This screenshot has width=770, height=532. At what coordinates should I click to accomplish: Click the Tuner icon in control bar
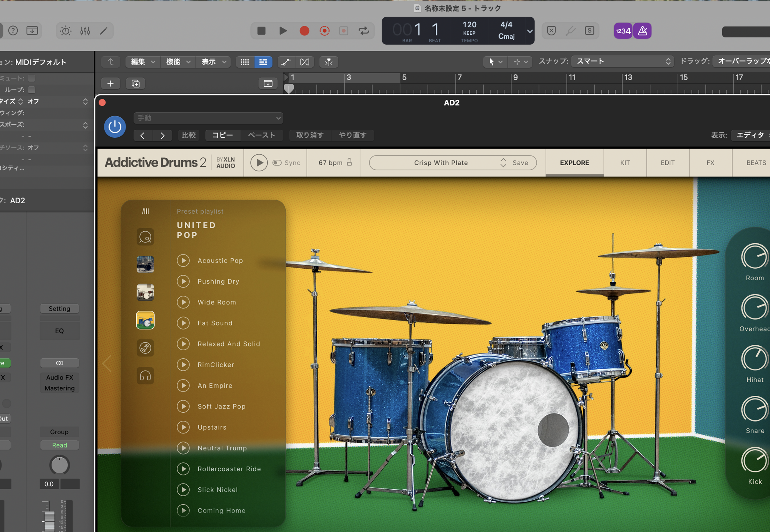570,31
